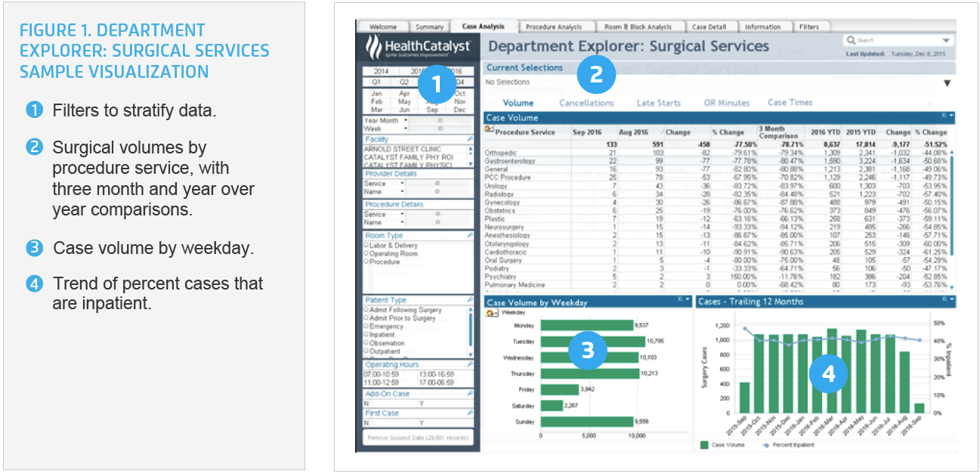Click the icon beside the Procedure Service column header
980x474 pixels.
[487, 129]
